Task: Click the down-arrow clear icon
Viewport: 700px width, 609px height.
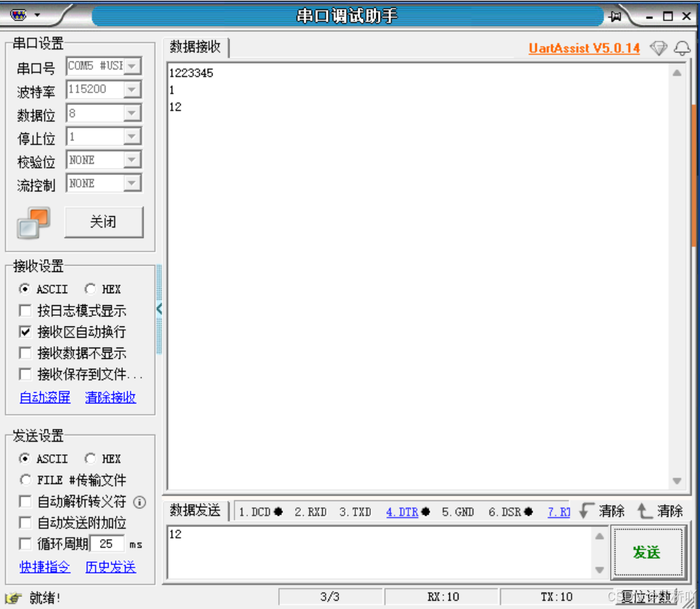Action: point(586,511)
